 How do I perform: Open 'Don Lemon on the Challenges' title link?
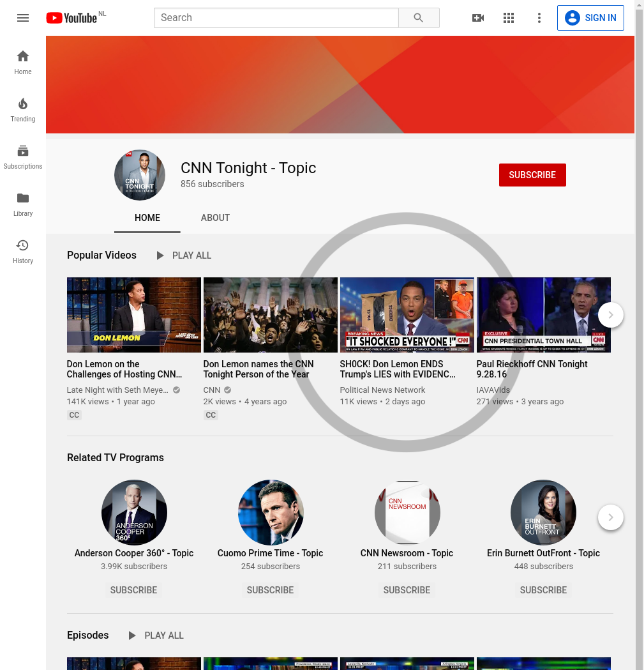124,369
